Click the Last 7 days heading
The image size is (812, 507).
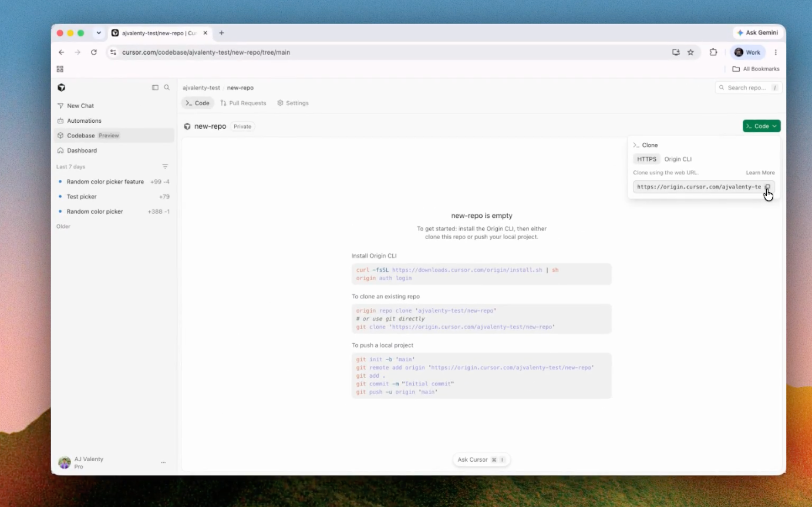pos(70,167)
